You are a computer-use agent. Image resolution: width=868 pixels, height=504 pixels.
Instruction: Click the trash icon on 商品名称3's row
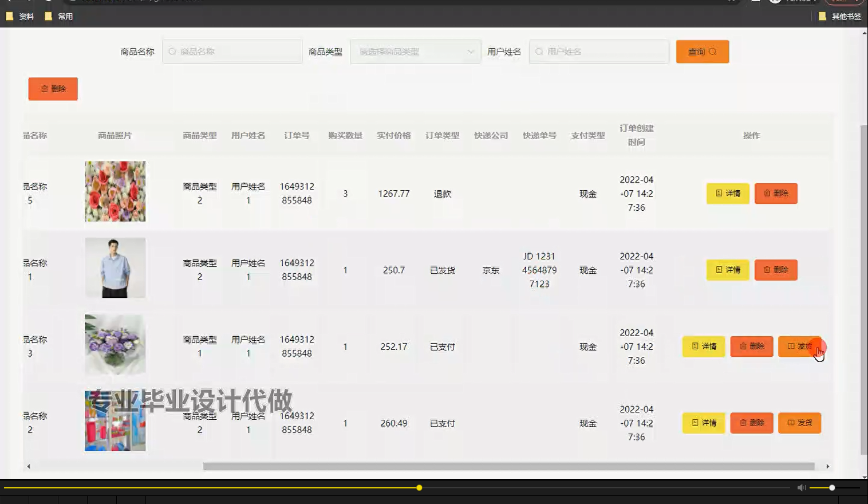pyautogui.click(x=744, y=346)
